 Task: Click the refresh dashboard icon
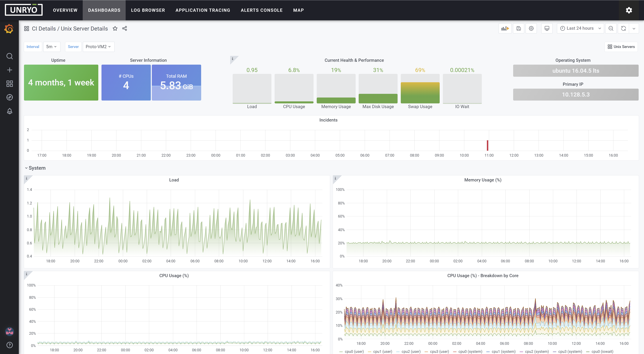tap(624, 28)
